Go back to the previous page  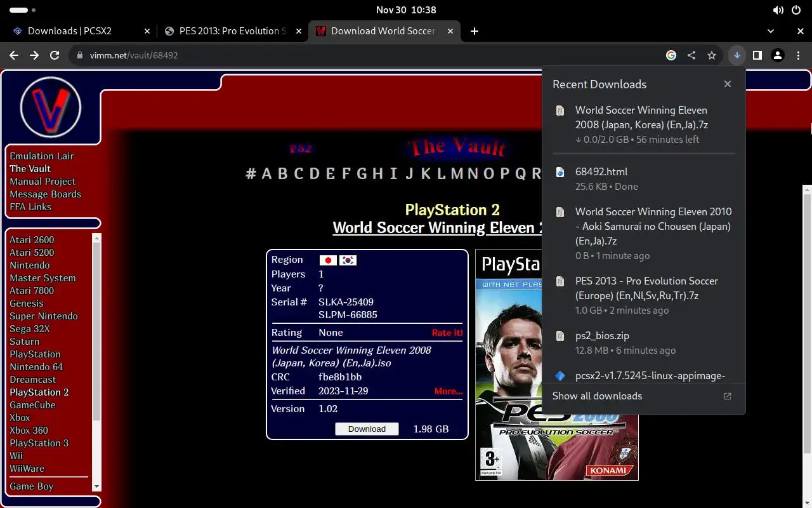[x=14, y=55]
